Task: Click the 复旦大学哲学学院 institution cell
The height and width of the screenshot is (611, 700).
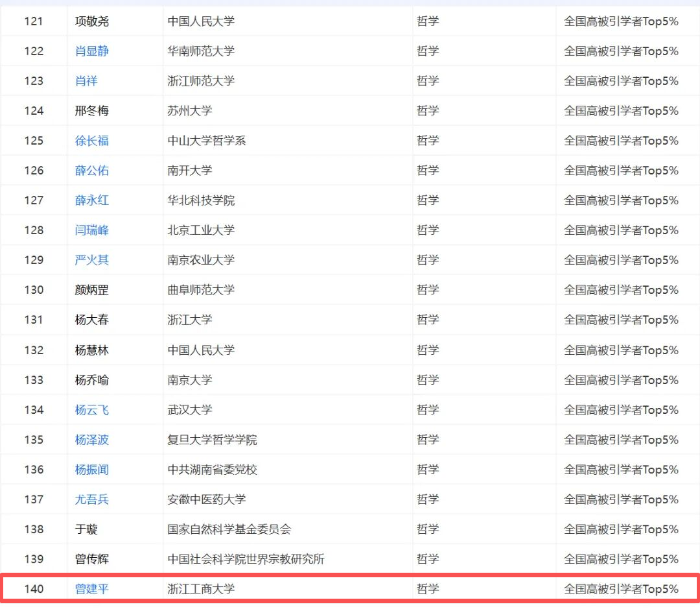Action: point(212,440)
